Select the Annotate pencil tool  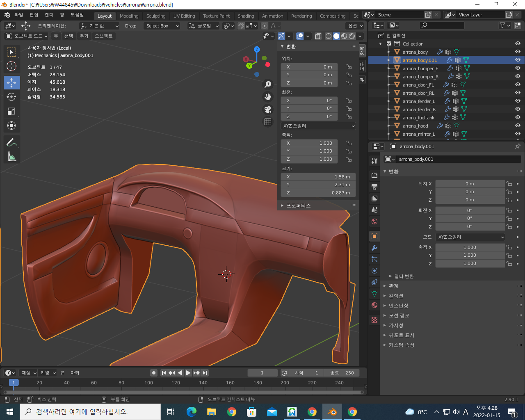click(11, 142)
